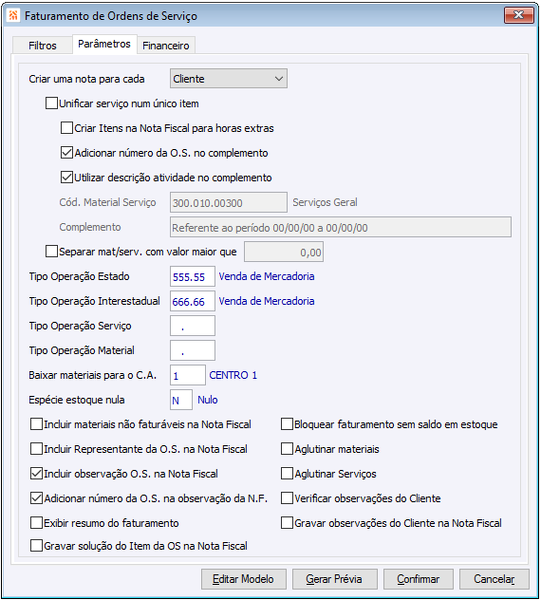The width and height of the screenshot is (541, 600).
Task: Focus the Tipo Operação Interestadual field
Action: click(192, 301)
